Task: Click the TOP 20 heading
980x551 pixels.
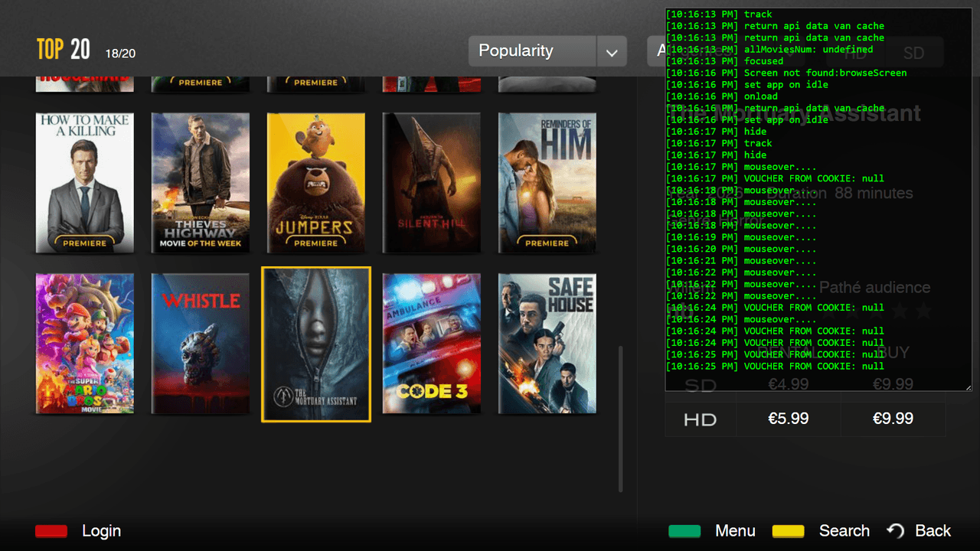Action: click(x=64, y=50)
